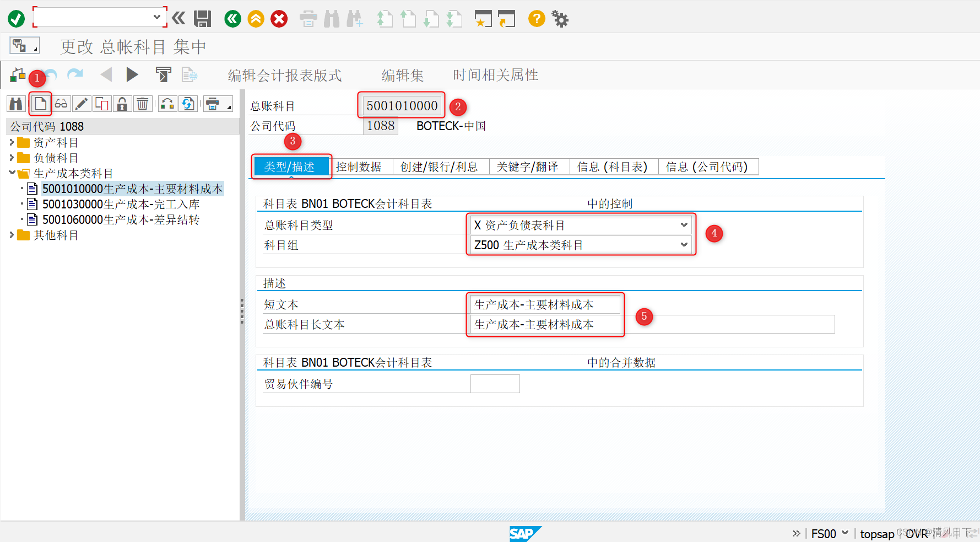
Task: Open help via the question mark icon
Action: [x=536, y=18]
